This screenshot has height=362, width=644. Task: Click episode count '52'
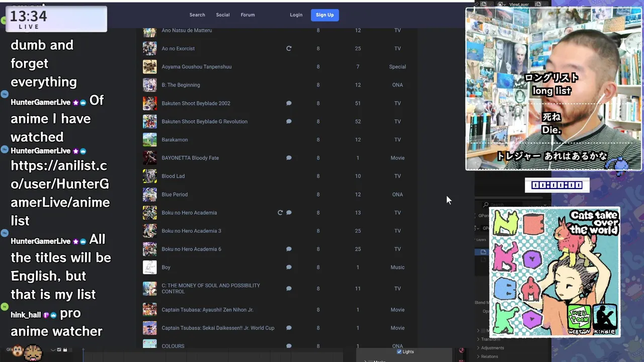click(x=358, y=121)
